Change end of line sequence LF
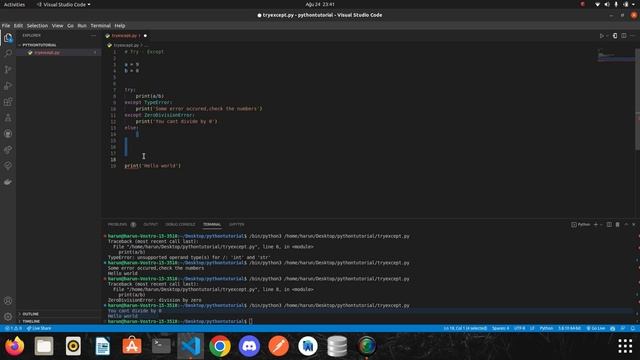Viewport: 640px width, 360px height. tap(532, 328)
